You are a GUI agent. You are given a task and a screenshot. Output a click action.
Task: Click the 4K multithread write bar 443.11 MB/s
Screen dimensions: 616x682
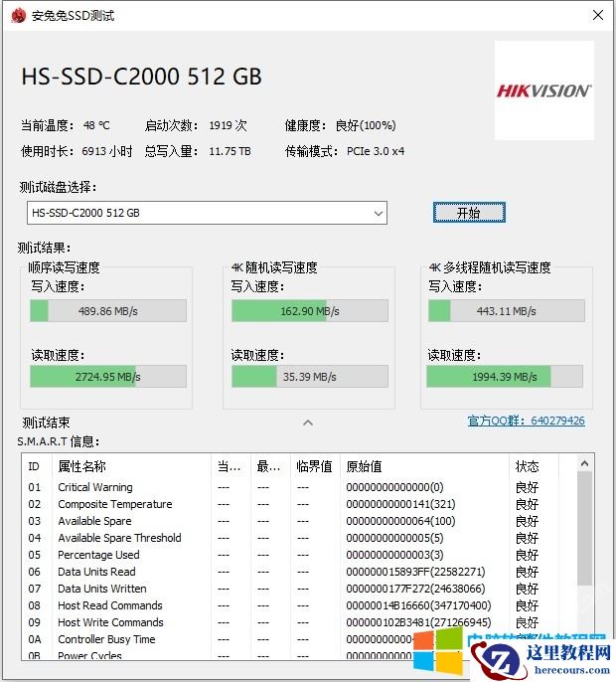[507, 311]
